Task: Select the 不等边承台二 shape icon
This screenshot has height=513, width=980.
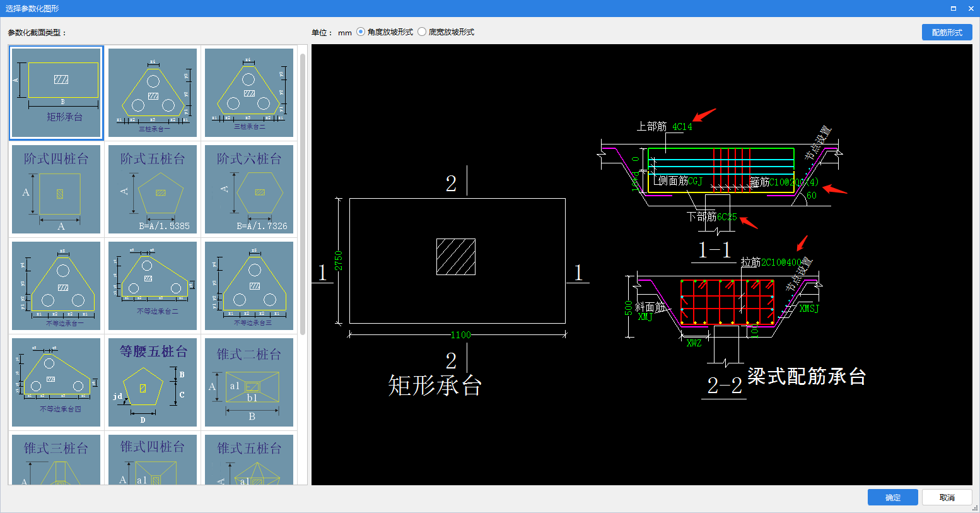Action: 153,286
